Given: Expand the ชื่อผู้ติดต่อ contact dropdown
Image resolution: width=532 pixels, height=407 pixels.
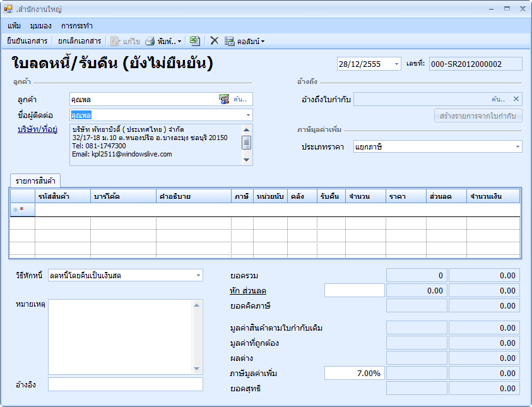Looking at the screenshot, I should point(248,115).
